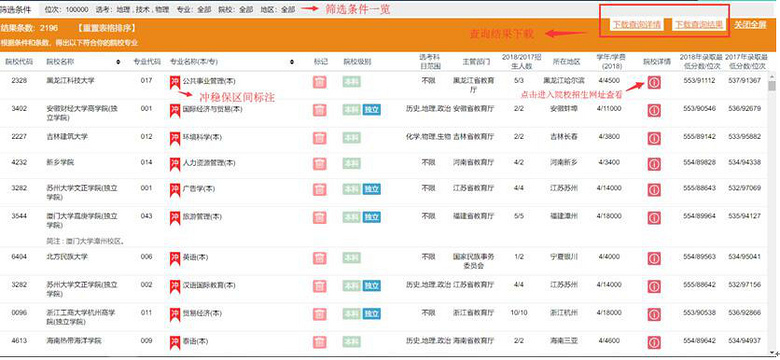780x360 pixels.
Task: Click the 553/91112 score cell
Action: [699, 80]
